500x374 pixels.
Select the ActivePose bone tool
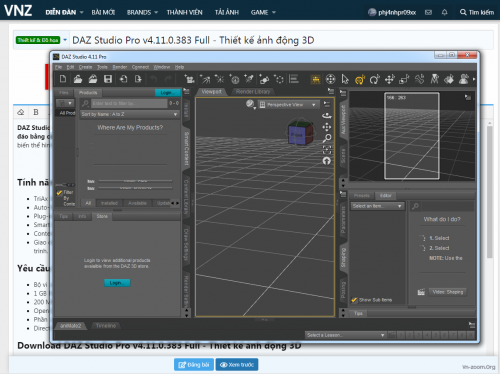(419, 79)
